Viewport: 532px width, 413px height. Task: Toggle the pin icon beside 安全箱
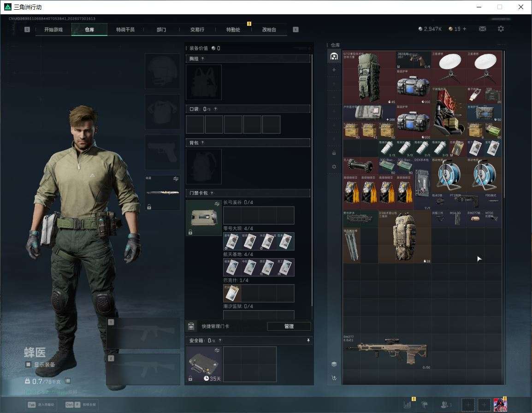308,340
